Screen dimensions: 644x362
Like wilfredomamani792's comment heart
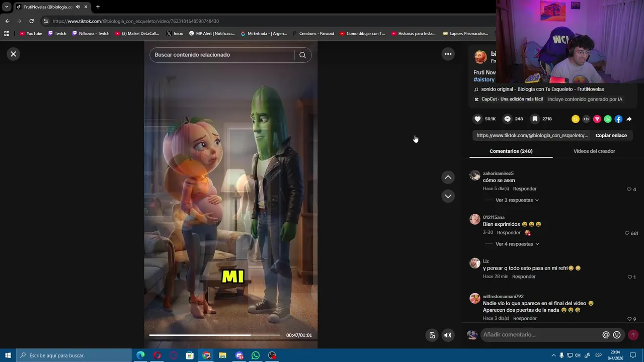pyautogui.click(x=629, y=319)
